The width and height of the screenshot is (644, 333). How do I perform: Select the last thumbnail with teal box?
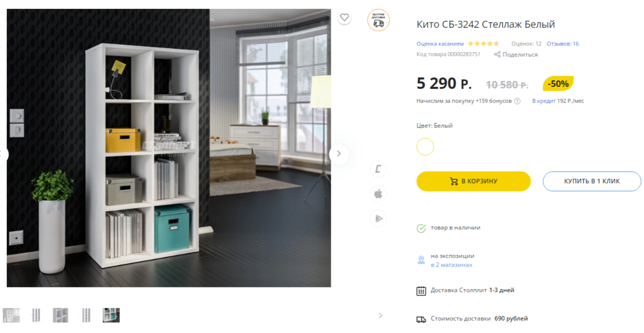[x=111, y=315]
